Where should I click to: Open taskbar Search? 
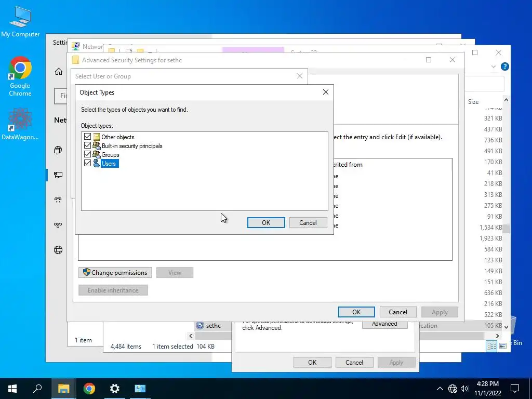pyautogui.click(x=37, y=389)
